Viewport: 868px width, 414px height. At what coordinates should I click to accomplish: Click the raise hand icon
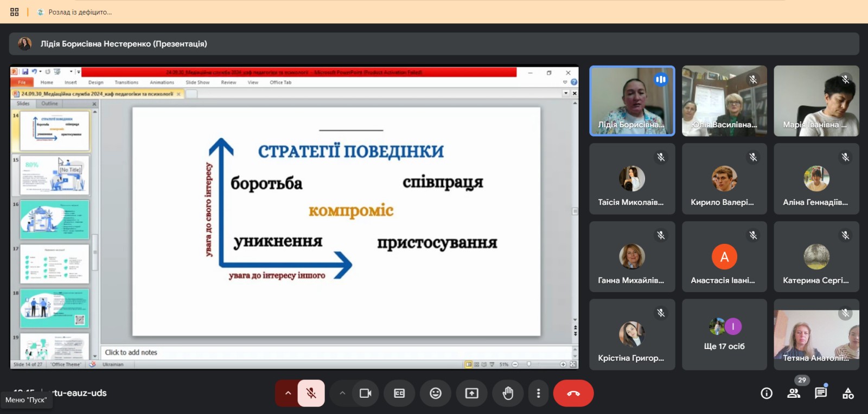point(508,393)
